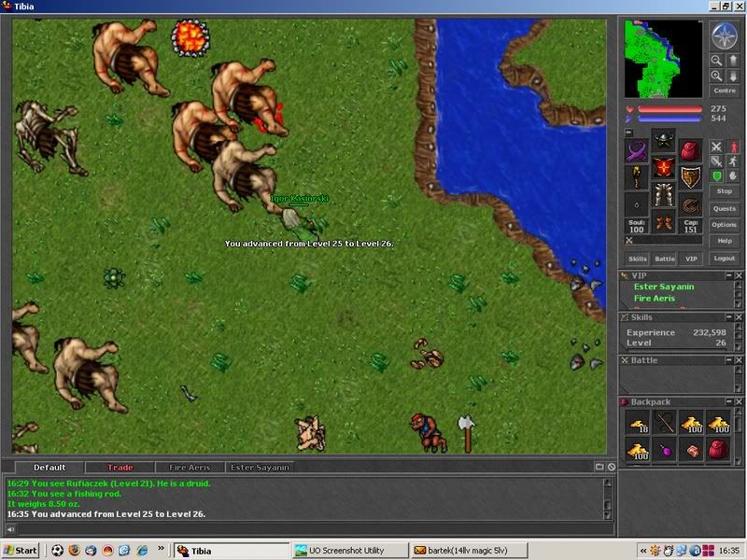Image resolution: width=747 pixels, height=560 pixels.
Task: Select the leather boots slot
Action: [x=663, y=221]
